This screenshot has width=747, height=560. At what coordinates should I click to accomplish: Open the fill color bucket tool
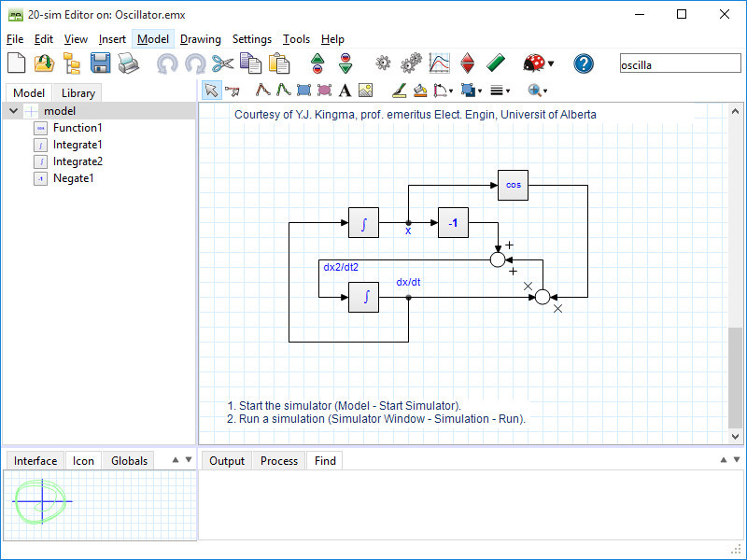click(420, 91)
